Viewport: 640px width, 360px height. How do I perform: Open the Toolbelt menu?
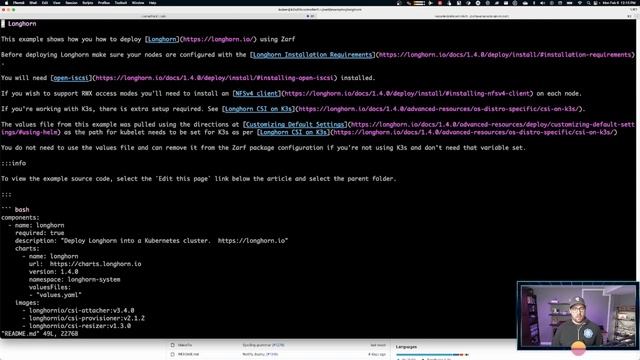click(121, 2)
